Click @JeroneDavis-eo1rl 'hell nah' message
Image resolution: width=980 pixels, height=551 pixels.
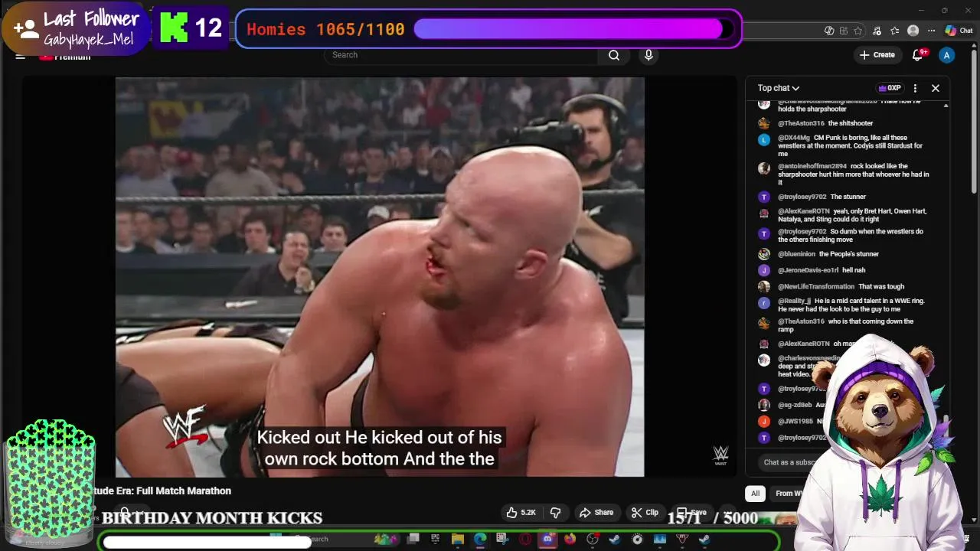click(x=822, y=270)
